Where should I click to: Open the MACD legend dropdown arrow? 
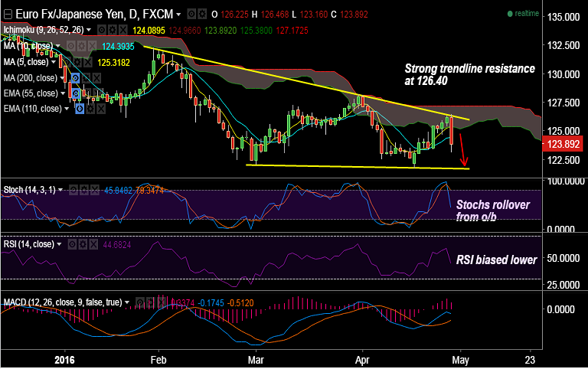click(127, 302)
